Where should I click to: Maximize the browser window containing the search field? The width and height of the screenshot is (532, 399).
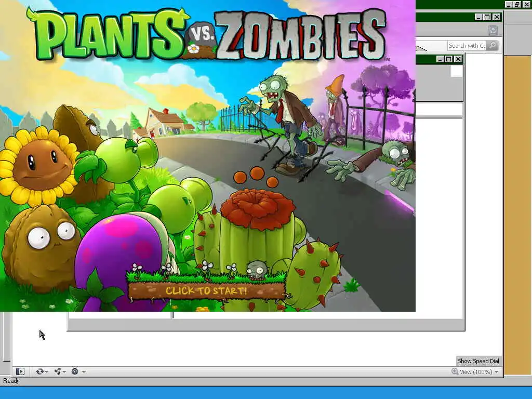tap(487, 17)
